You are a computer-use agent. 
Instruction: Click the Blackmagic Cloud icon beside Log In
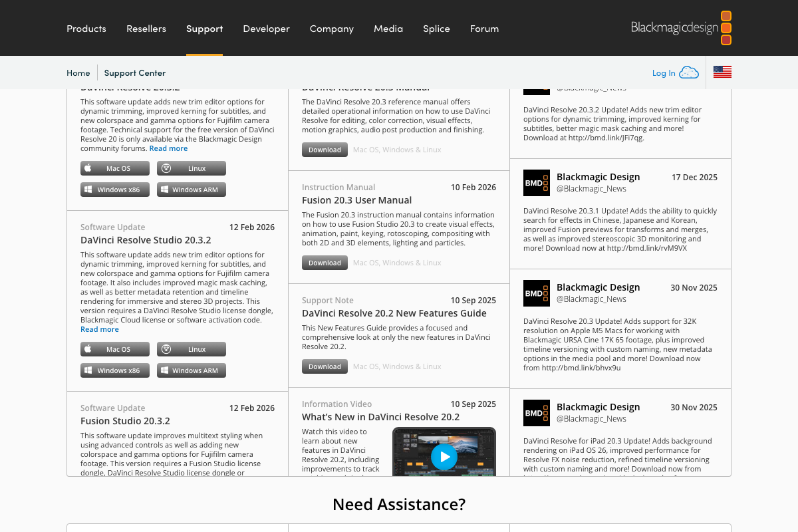click(690, 72)
